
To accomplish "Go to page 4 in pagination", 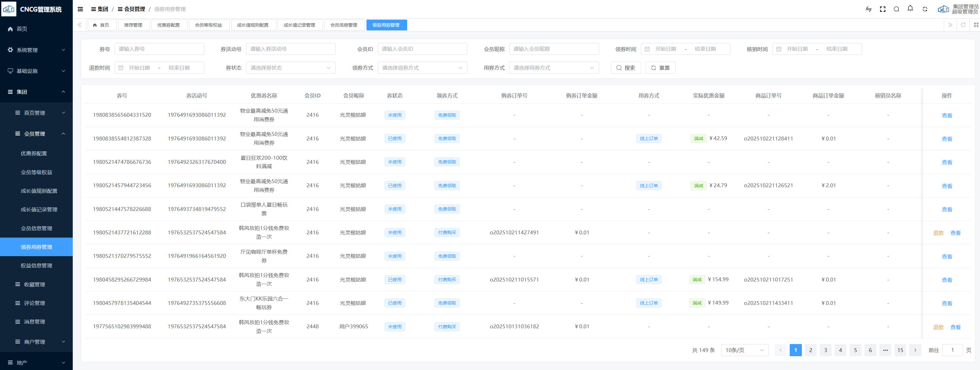I will (x=840, y=350).
